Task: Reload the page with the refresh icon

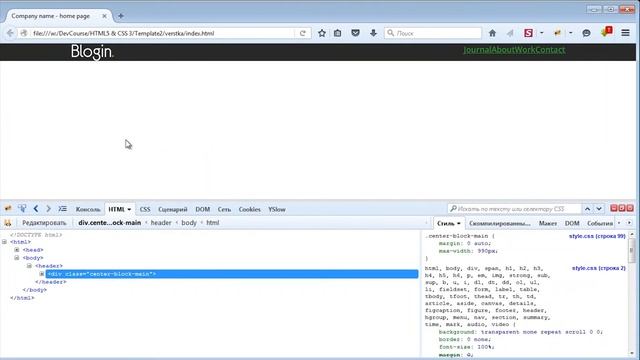Action: pos(302,33)
